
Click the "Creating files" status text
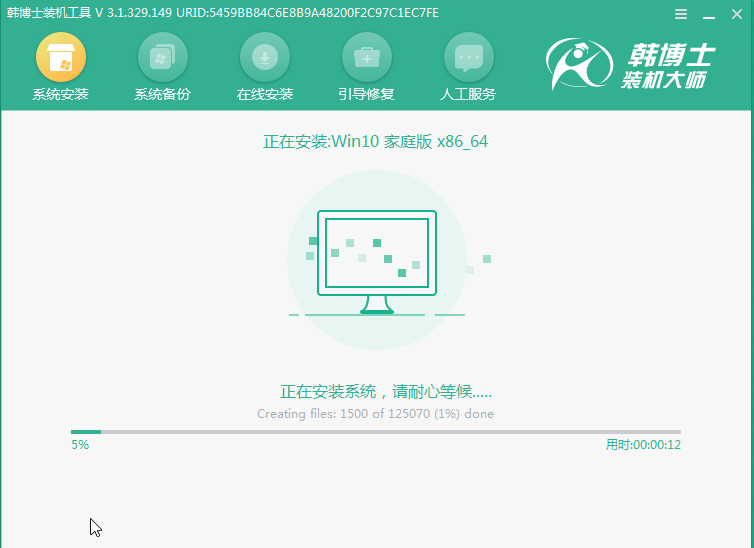coord(375,414)
